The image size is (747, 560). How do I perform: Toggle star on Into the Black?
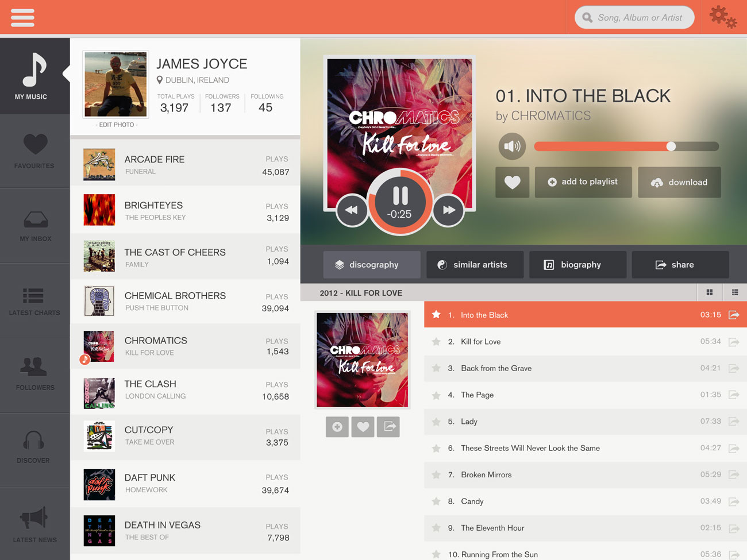click(x=436, y=315)
